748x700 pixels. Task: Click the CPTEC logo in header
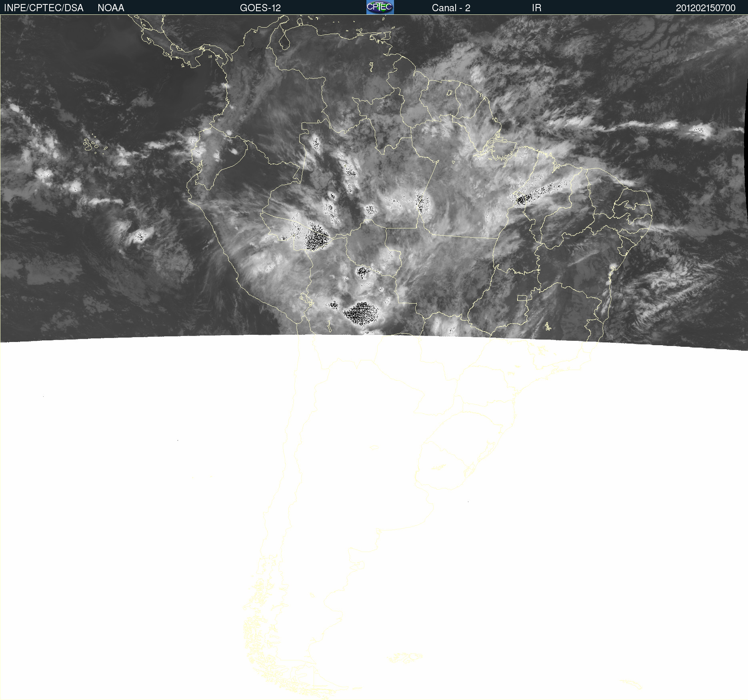point(380,7)
